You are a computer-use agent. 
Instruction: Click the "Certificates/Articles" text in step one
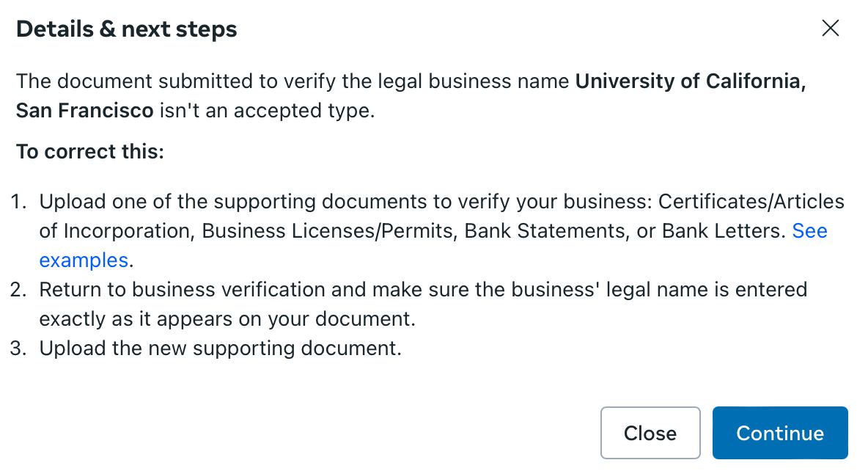[751, 201]
